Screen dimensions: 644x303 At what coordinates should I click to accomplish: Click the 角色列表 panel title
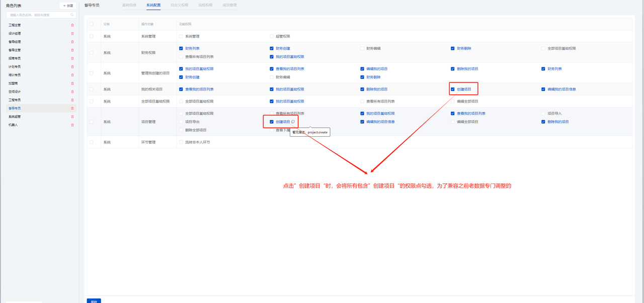pyautogui.click(x=14, y=6)
